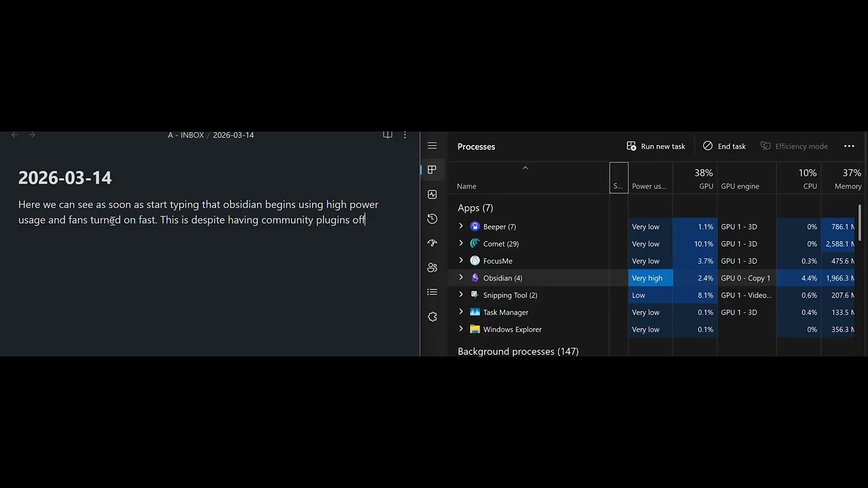Expand Comet process group

click(x=461, y=243)
